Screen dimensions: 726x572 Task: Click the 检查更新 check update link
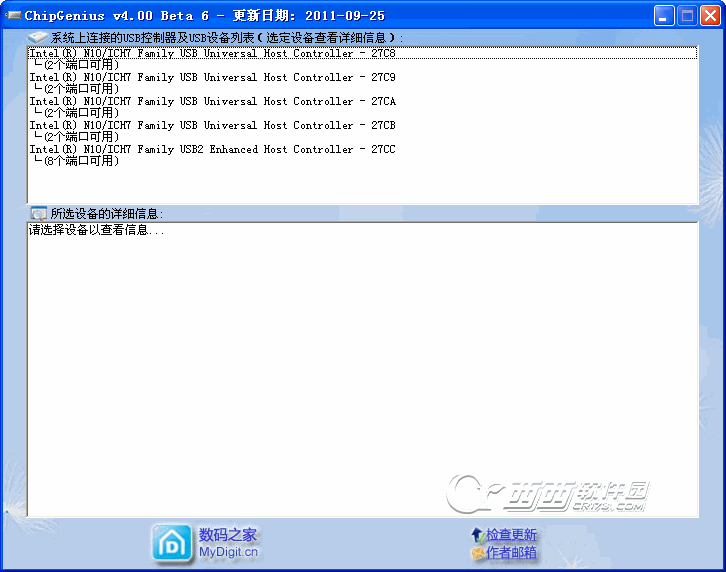click(511, 534)
